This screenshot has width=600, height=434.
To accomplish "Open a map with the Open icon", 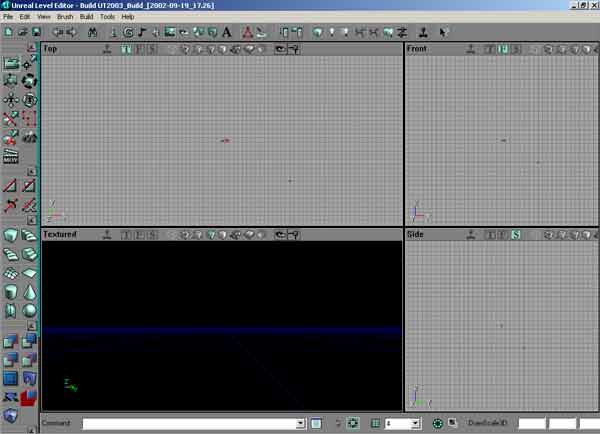I will (x=23, y=32).
